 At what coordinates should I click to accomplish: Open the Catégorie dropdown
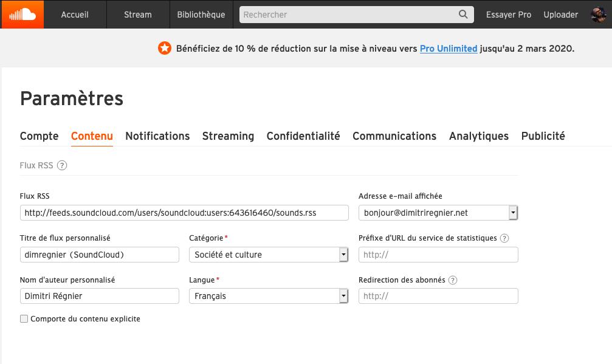coord(269,255)
